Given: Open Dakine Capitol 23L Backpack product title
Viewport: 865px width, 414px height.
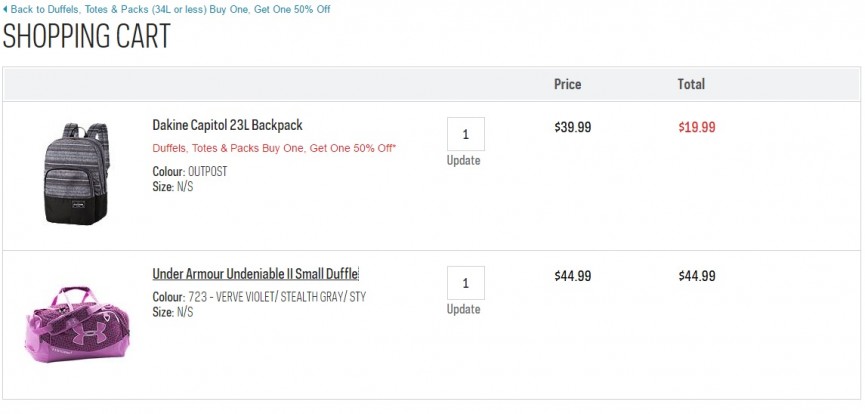Looking at the screenshot, I should pyautogui.click(x=227, y=125).
